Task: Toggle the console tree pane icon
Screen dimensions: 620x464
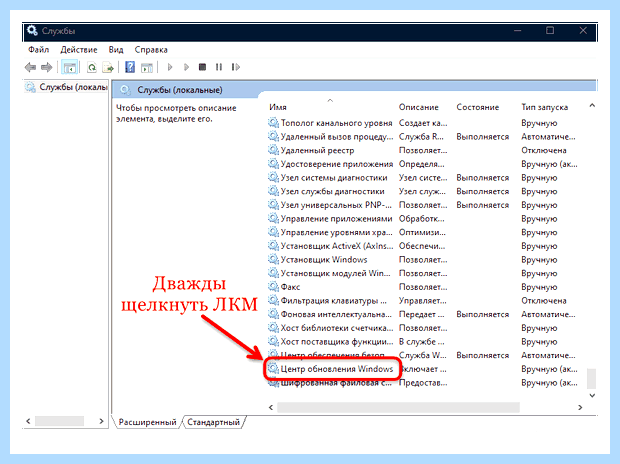Action: 70,68
